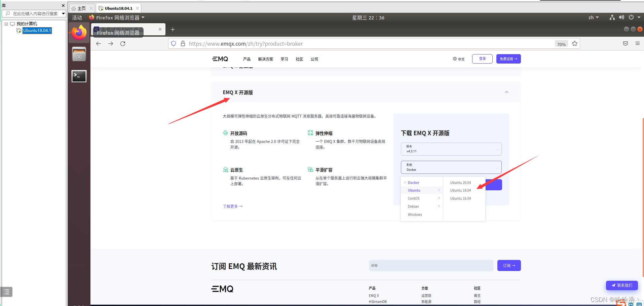Open Pocket save icon in toolbar
644x306 pixels.
click(626, 44)
